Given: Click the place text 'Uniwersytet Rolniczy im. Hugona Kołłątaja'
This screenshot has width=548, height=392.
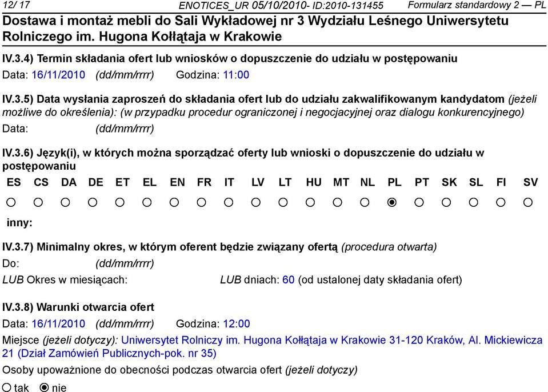Looking at the screenshot, I should click(x=223, y=340).
